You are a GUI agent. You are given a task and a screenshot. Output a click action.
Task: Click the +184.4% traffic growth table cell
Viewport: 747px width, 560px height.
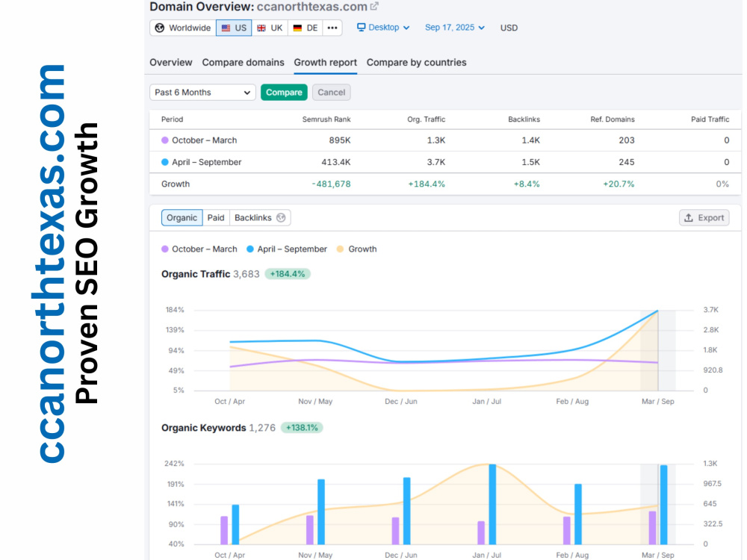(x=427, y=184)
